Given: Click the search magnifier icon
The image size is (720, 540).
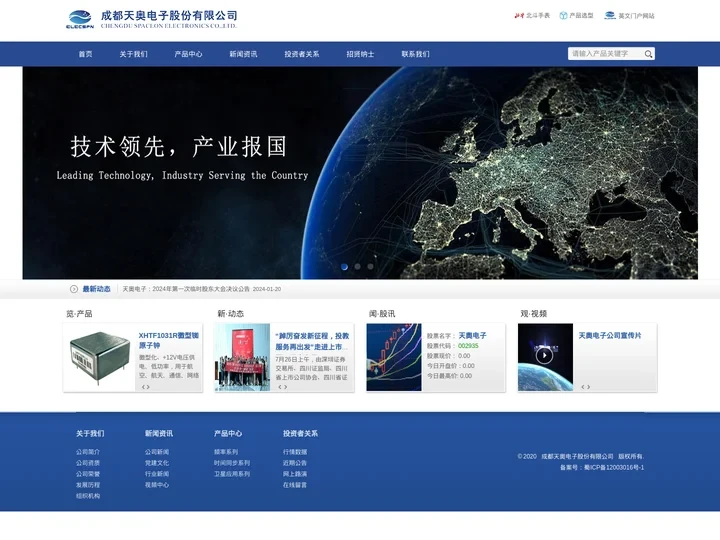Looking at the screenshot, I should tap(648, 54).
